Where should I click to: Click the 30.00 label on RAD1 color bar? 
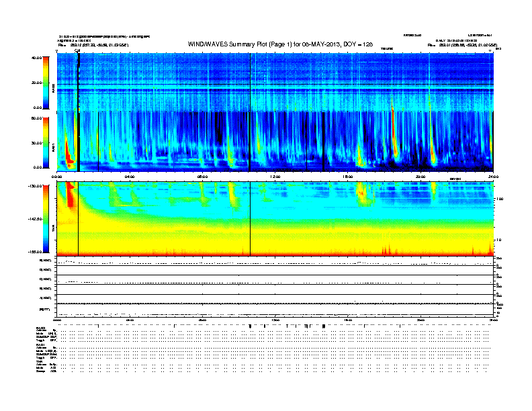click(x=36, y=143)
